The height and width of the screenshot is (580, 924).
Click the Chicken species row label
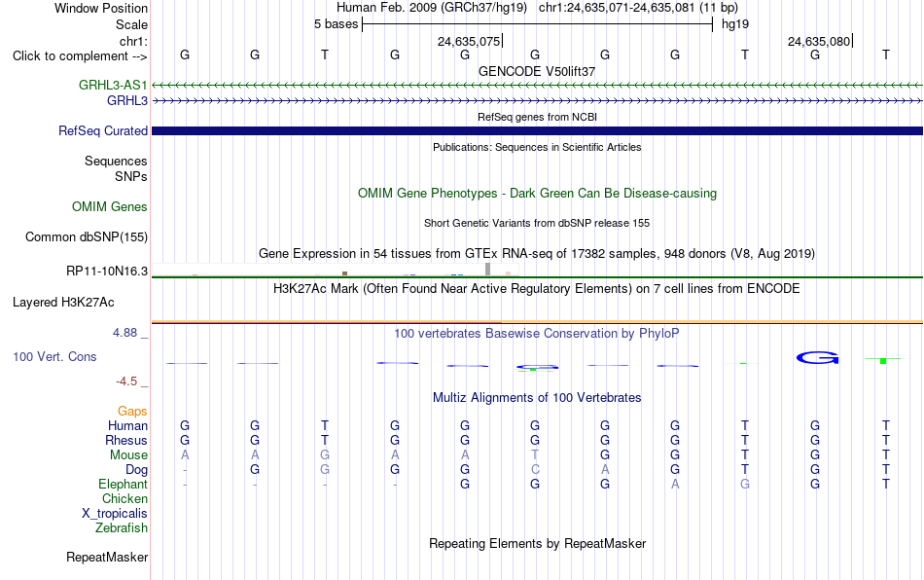coord(124,498)
